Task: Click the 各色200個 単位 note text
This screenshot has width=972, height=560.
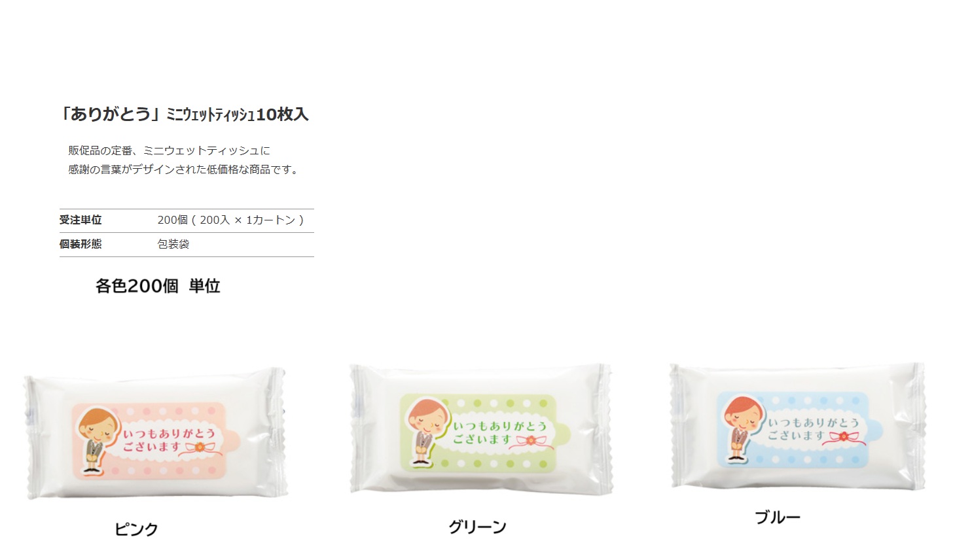Action: 158,286
